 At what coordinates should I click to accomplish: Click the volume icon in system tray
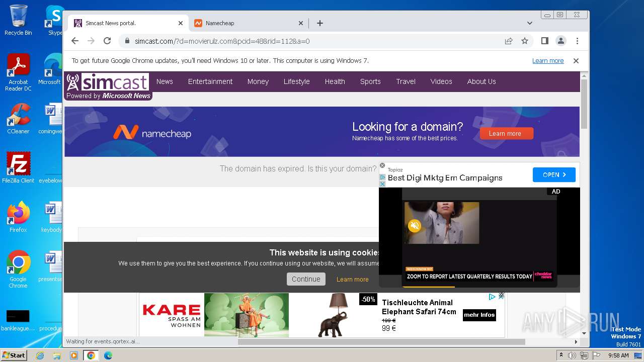(572, 355)
